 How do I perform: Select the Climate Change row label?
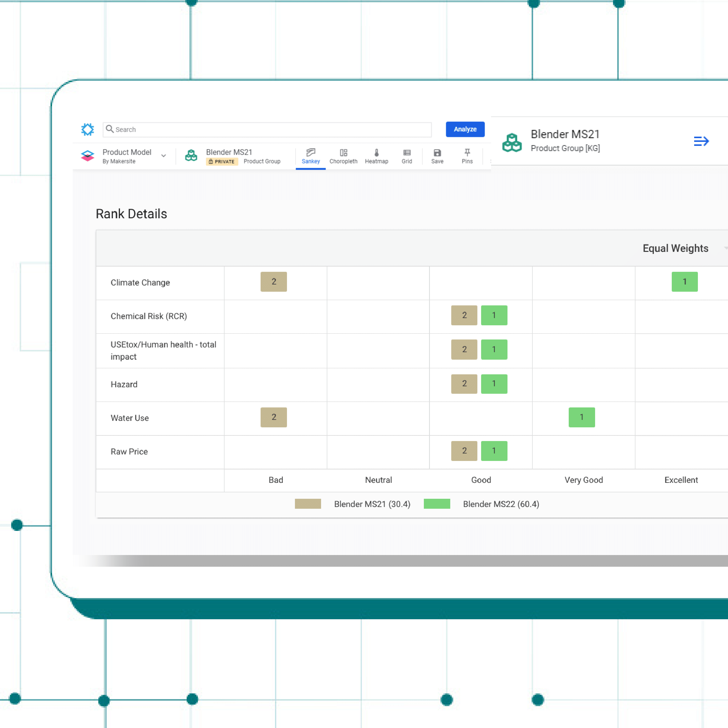click(140, 282)
